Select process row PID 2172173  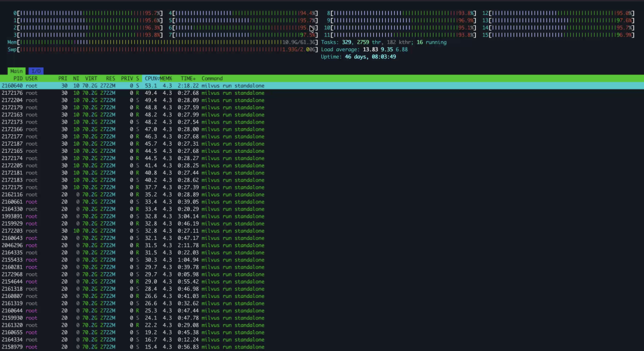click(322, 122)
